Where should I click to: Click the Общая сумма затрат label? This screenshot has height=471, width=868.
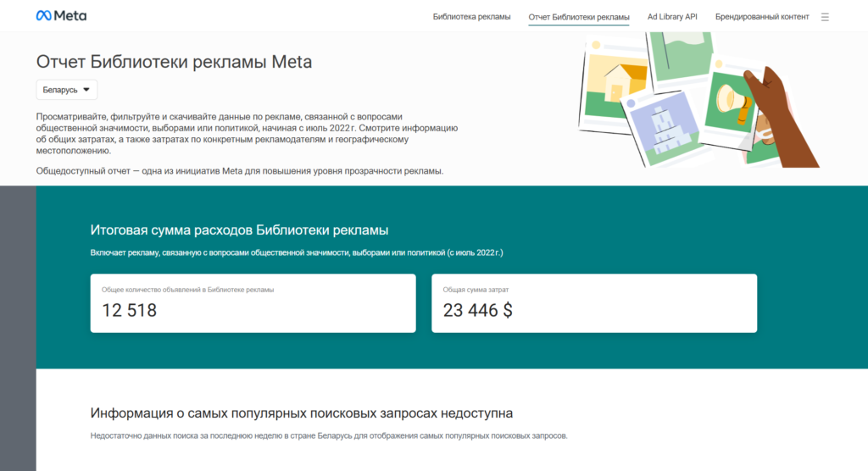[x=476, y=290]
